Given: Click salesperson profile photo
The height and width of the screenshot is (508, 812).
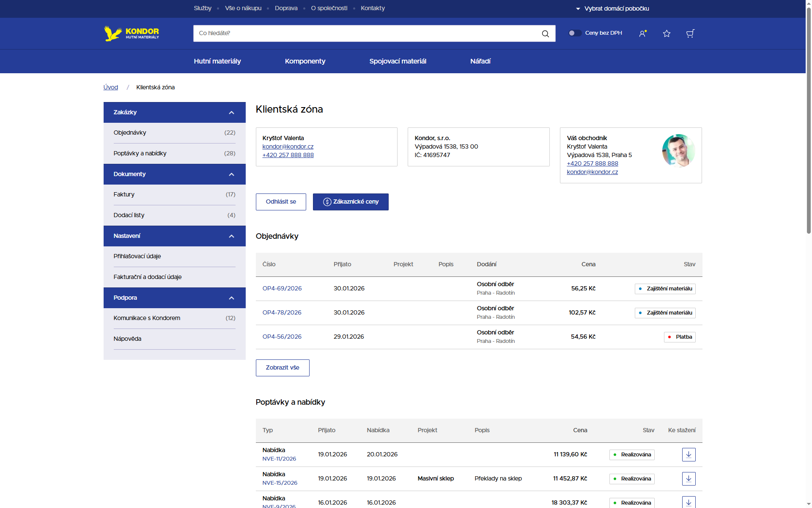Looking at the screenshot, I should click(x=678, y=151).
